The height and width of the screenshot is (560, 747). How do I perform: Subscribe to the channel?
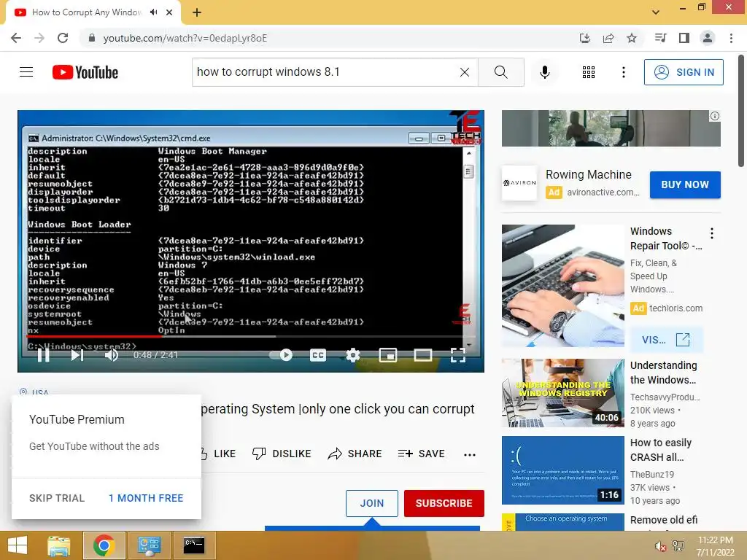coord(444,503)
